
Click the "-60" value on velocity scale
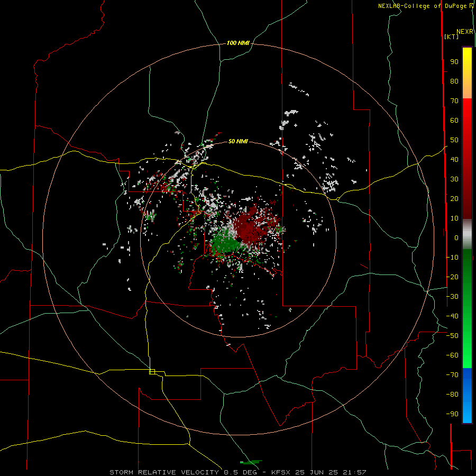tap(452, 355)
